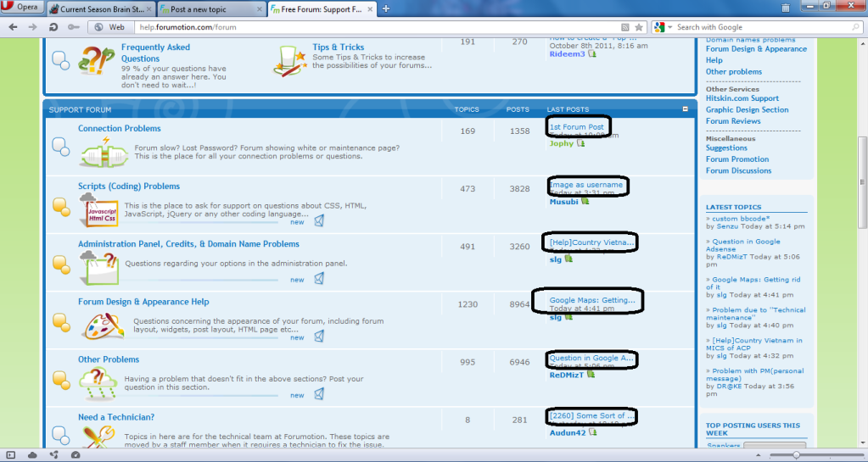Open latest topic custom bbcode*

(x=741, y=219)
